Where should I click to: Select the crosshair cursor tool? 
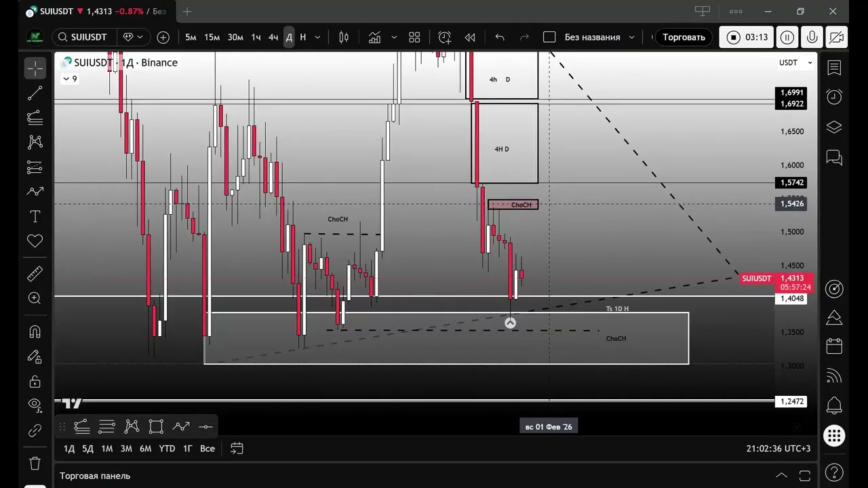(x=35, y=68)
